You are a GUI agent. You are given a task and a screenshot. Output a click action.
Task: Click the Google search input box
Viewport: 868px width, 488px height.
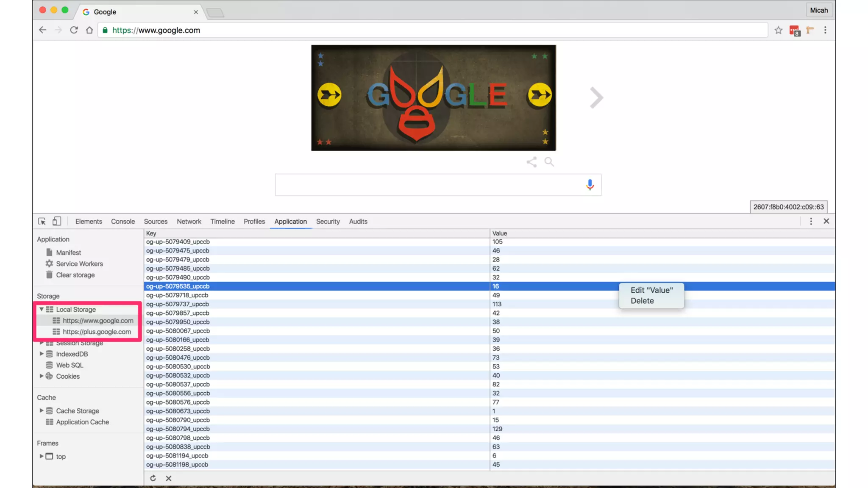[428, 185]
